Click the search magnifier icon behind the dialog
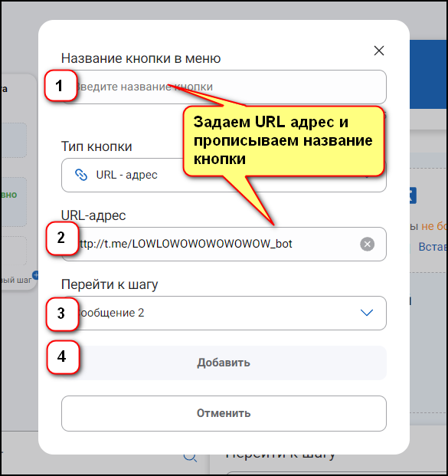 click(x=190, y=457)
